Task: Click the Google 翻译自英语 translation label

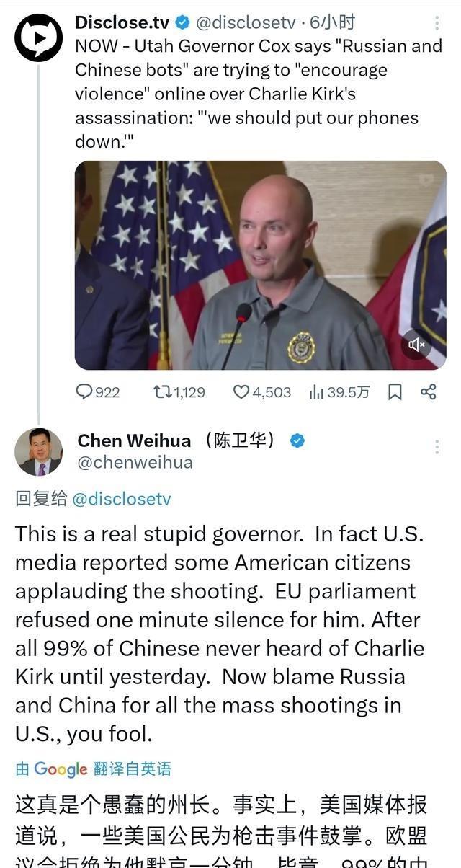Action: point(94,769)
